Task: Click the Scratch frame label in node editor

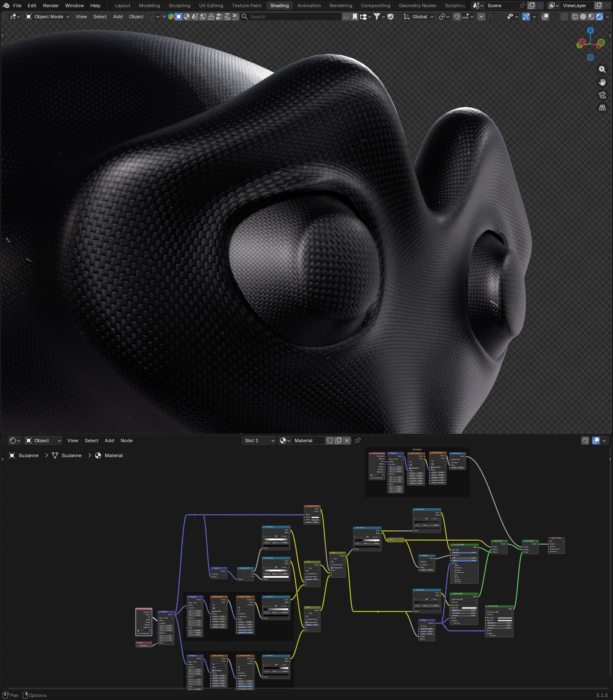Action: tap(417, 449)
